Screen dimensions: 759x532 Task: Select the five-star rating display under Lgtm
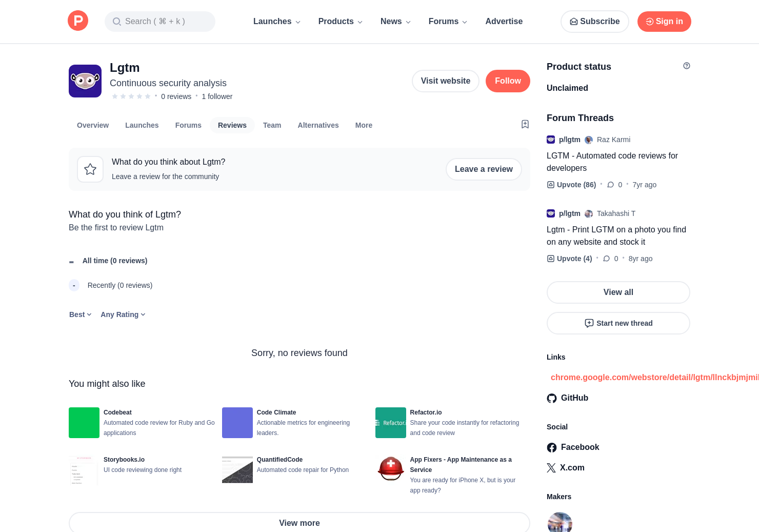coord(131,96)
